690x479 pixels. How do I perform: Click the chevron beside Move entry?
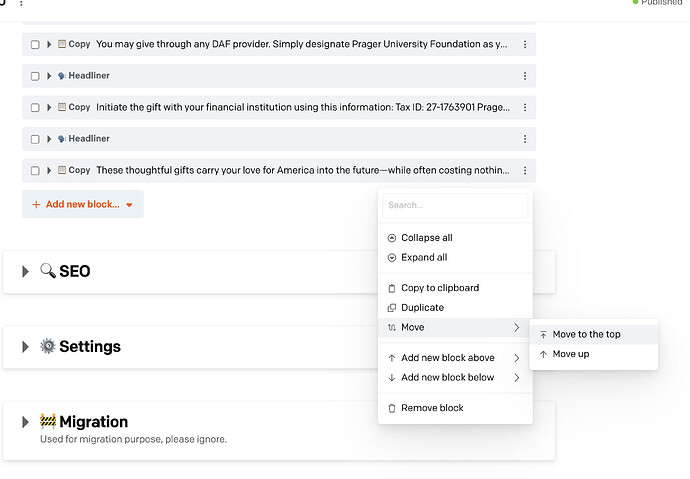click(517, 328)
